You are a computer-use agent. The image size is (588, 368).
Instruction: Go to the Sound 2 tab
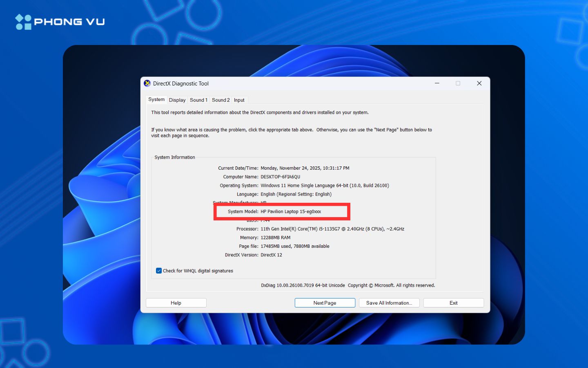tap(220, 100)
